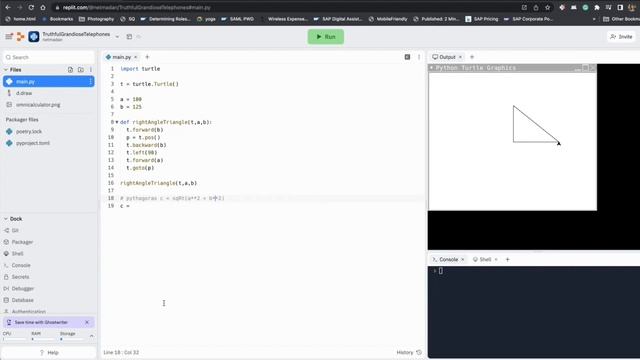Select main.py in the file tree
Viewport: 640px width, 360px height.
pos(49,82)
